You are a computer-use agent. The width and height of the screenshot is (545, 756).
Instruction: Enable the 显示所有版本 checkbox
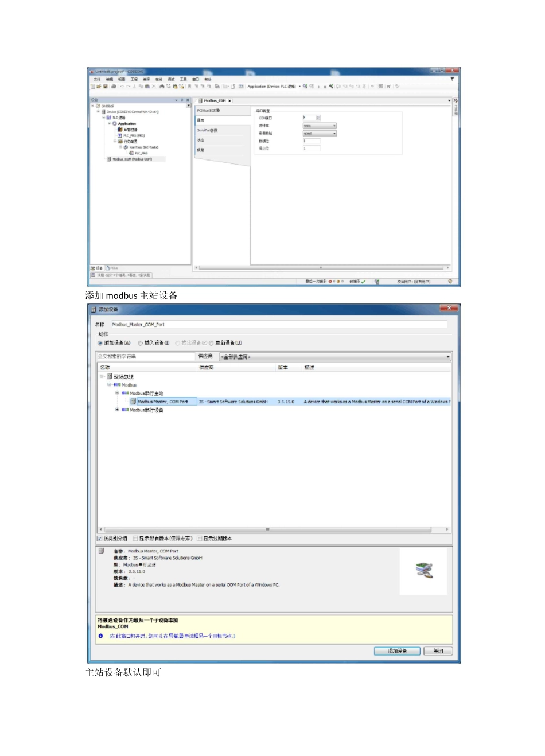(135, 539)
